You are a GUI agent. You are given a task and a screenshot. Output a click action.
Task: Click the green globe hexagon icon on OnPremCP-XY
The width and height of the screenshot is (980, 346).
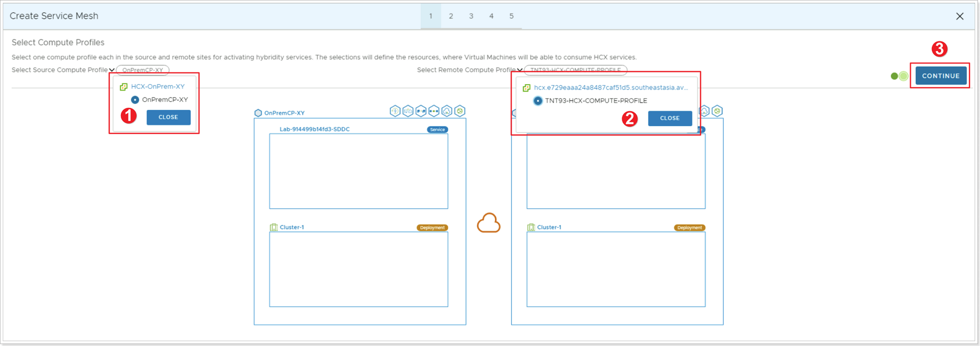(x=460, y=111)
